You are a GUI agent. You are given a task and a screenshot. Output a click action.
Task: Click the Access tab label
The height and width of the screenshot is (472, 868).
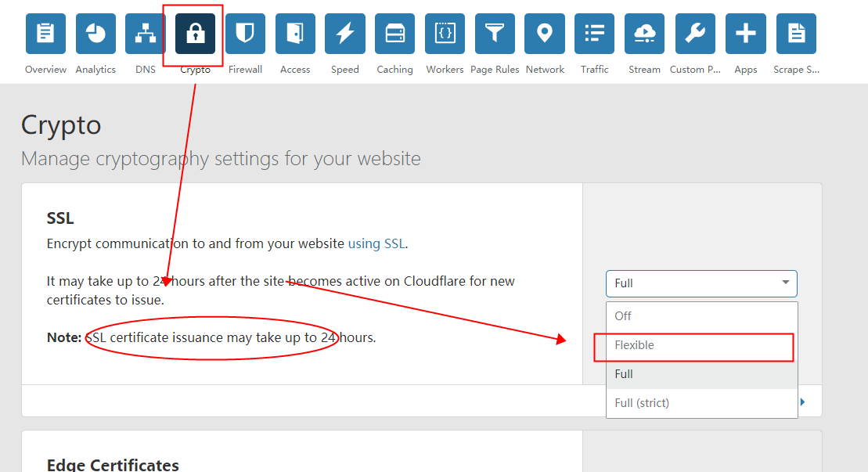(x=295, y=69)
